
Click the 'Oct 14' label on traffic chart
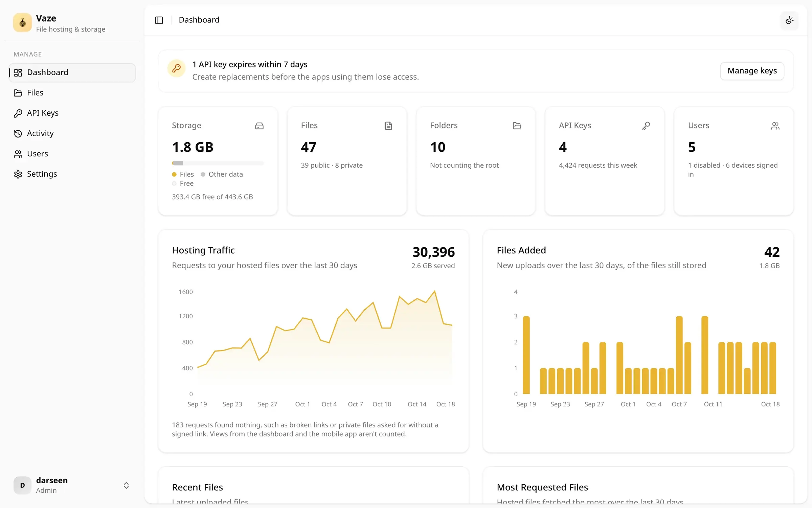[x=417, y=404]
